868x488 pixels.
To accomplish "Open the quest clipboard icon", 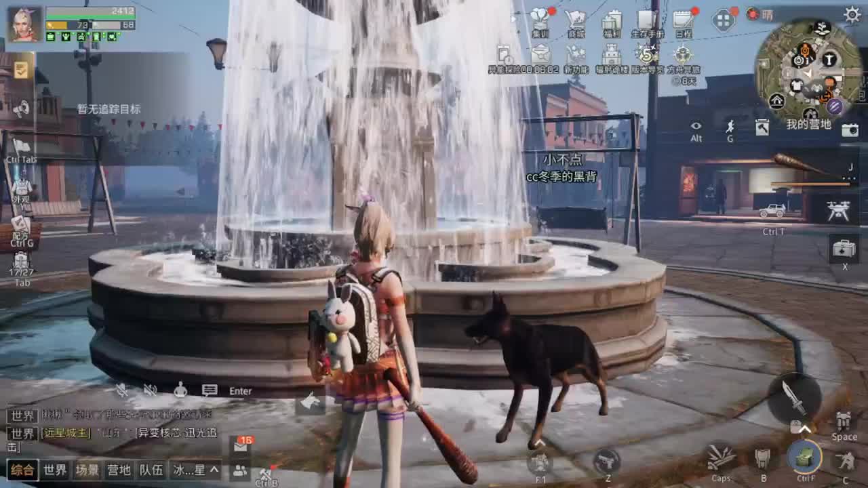I will tap(21, 70).
